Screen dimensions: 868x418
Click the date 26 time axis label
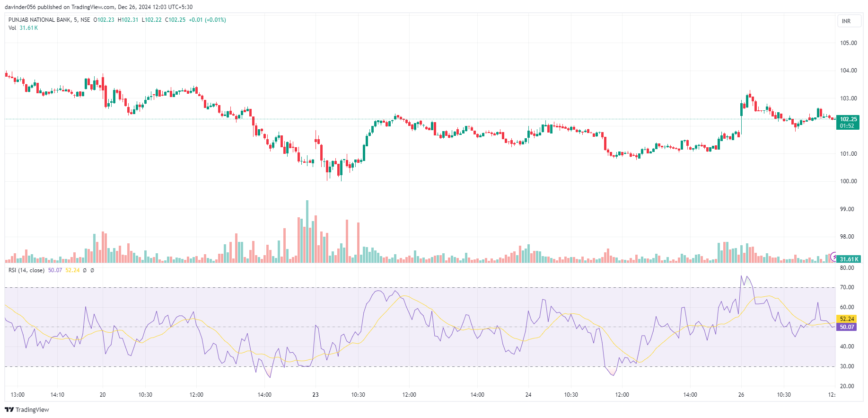coord(741,395)
